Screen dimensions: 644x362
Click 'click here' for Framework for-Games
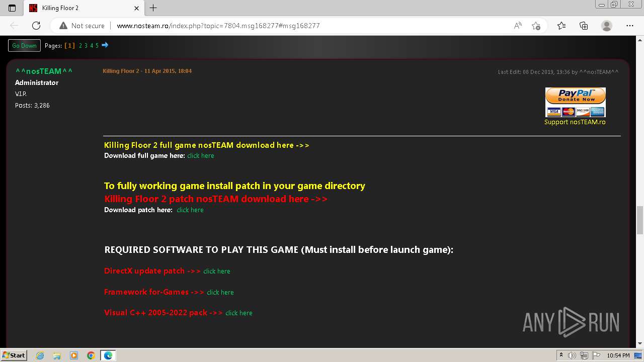pos(220,292)
